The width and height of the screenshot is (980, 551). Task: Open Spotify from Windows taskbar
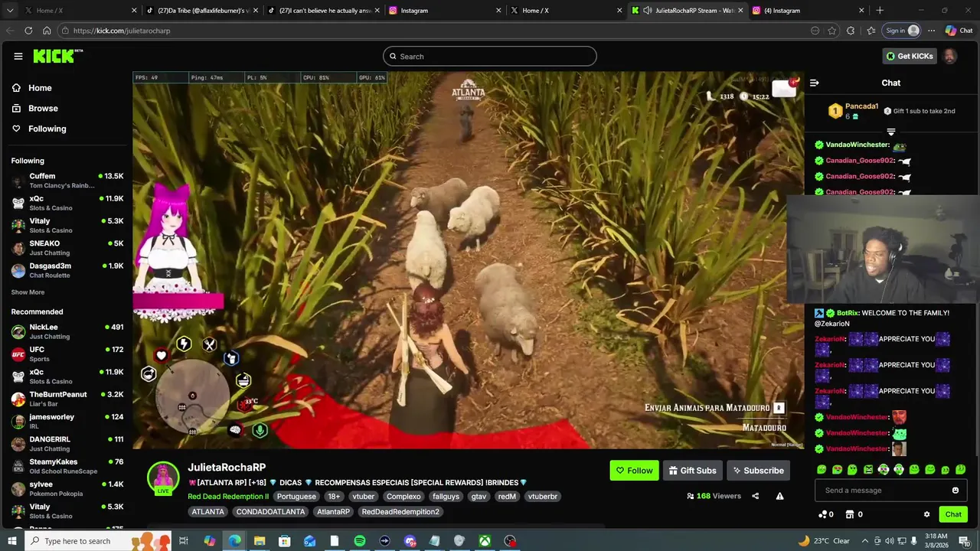(x=360, y=541)
